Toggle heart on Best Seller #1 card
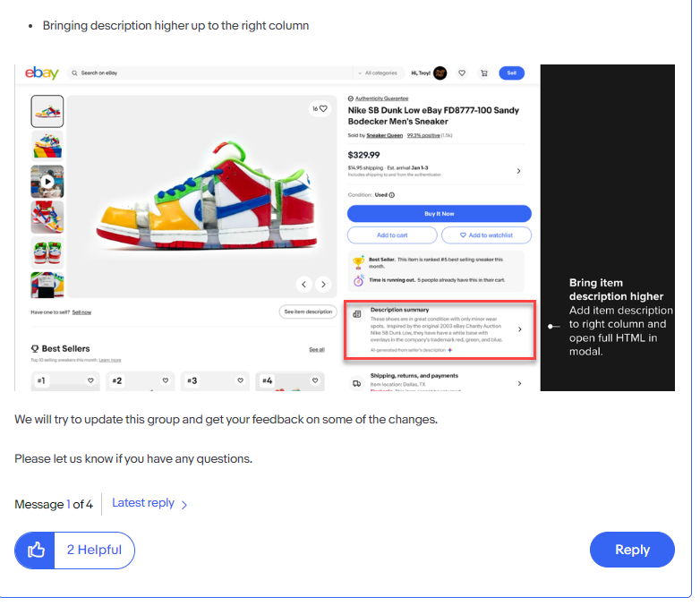This screenshot has width=700, height=606. coord(90,380)
